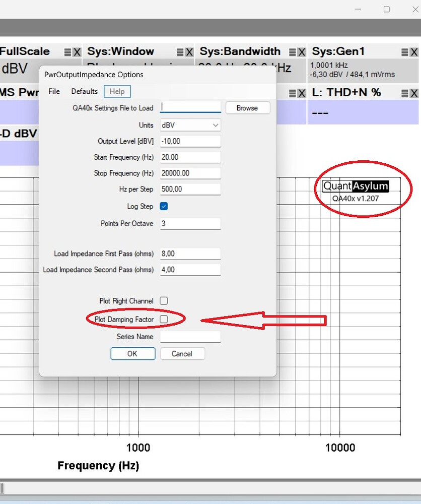
Task: Focus the Series Name input field
Action: [190, 337]
